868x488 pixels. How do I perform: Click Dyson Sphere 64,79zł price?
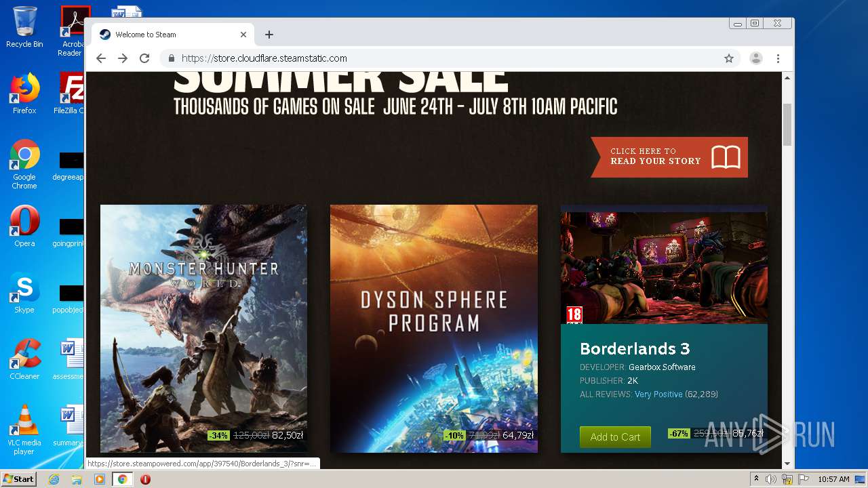point(518,435)
